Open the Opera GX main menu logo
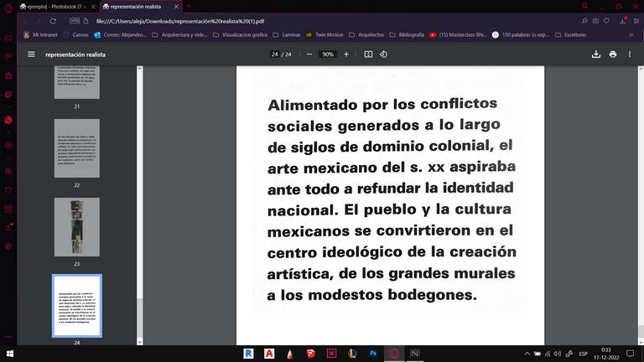This screenshot has width=644, height=362. point(8,8)
